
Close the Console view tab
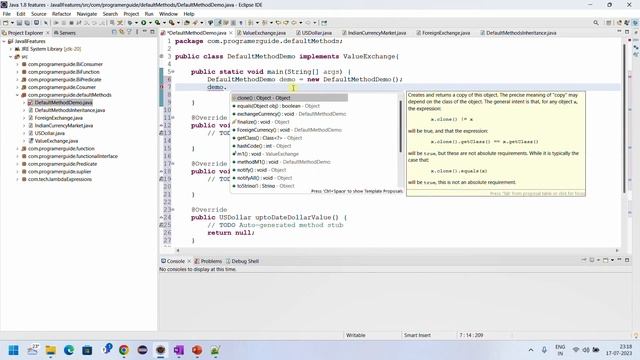189,261
